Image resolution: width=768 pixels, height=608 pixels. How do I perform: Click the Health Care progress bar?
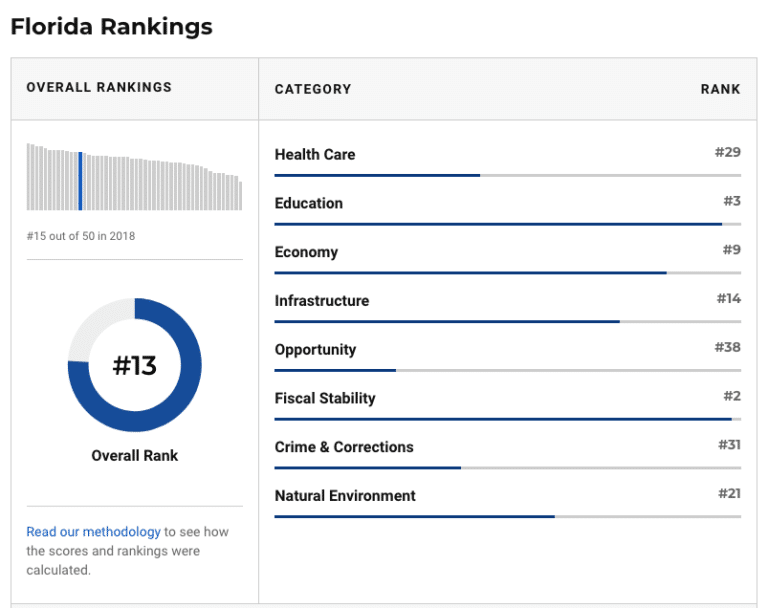click(507, 176)
